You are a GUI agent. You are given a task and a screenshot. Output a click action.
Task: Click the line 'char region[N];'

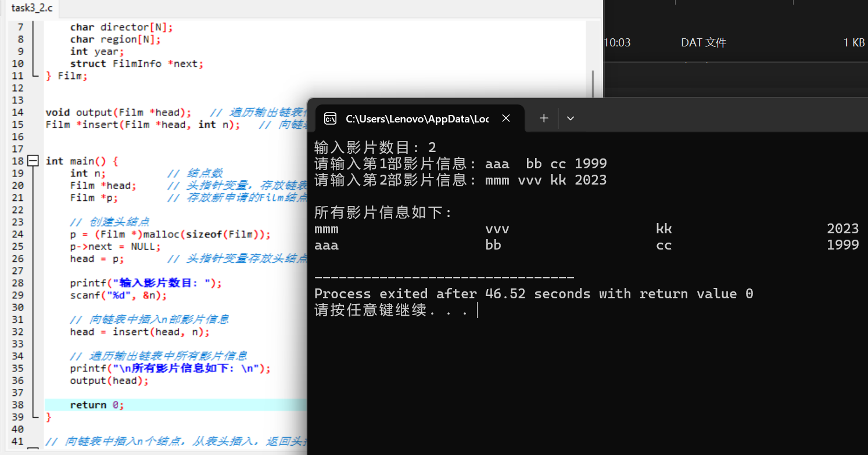tap(115, 39)
